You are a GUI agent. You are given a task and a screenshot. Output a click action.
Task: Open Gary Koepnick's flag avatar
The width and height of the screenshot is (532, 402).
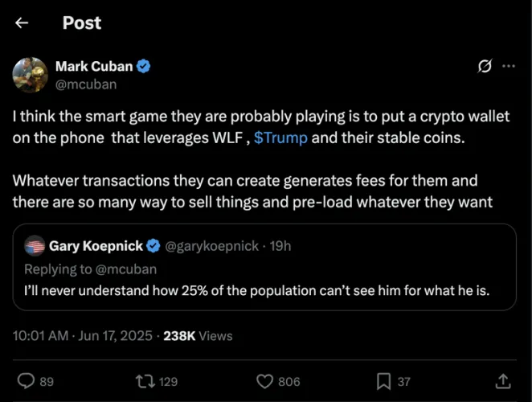click(x=35, y=246)
